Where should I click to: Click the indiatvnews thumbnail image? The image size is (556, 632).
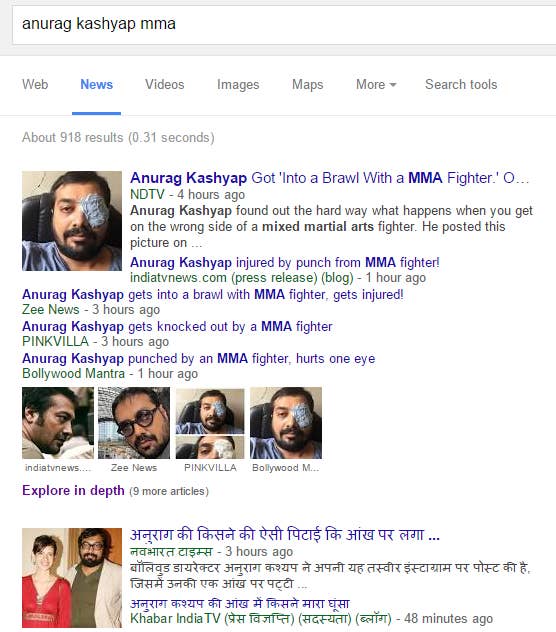coord(58,423)
